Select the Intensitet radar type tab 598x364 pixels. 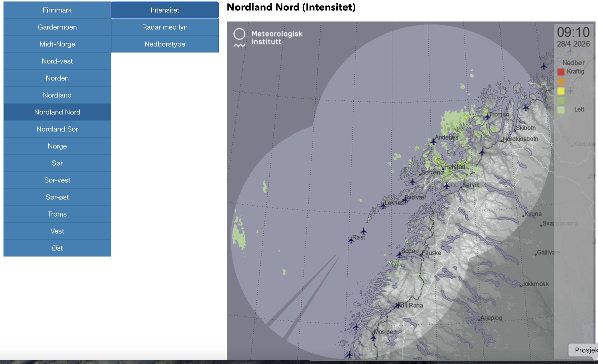coord(165,10)
